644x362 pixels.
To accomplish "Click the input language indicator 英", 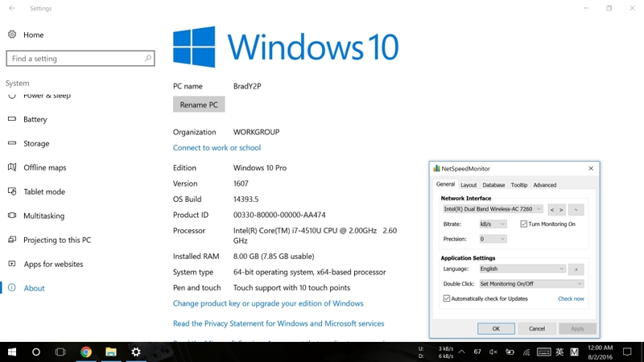I will [559, 352].
